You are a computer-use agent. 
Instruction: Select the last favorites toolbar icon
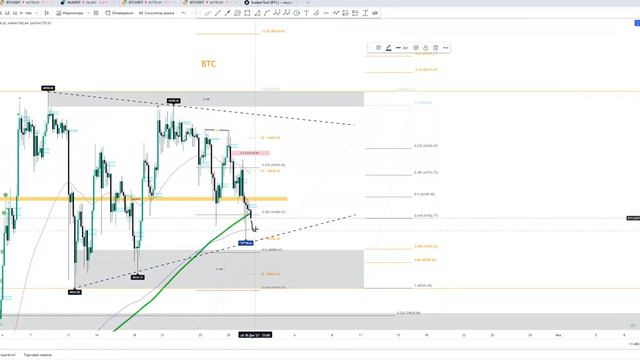(x=375, y=13)
